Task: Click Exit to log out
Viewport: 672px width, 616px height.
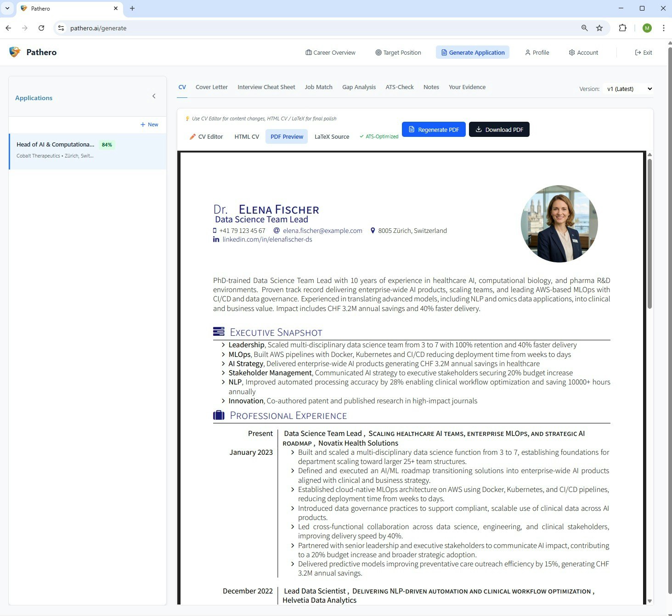Action: click(643, 52)
